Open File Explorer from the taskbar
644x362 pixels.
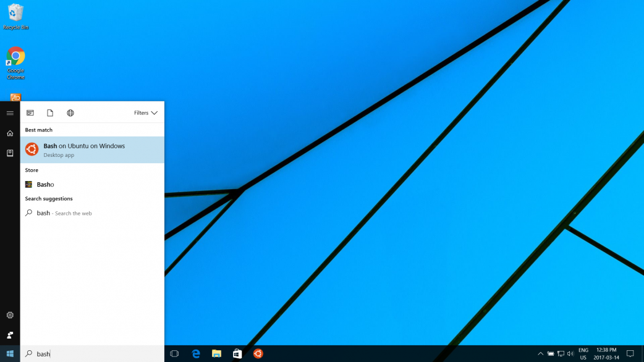(216, 354)
